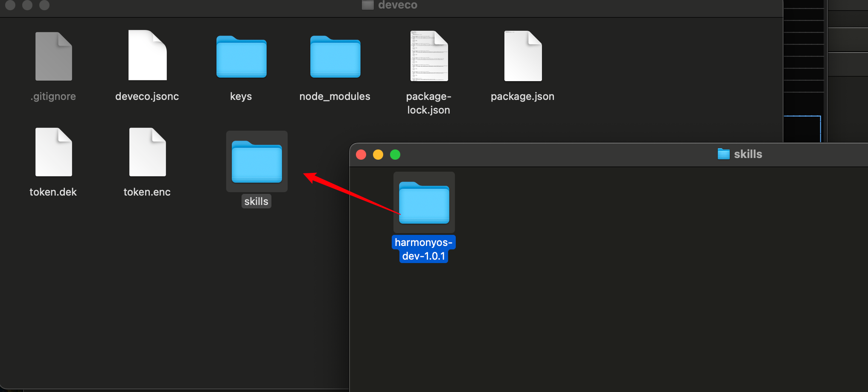Select the harmonyos-dev-1.0.1 folder icon
Viewport: 868px width, 392px height.
(x=424, y=202)
